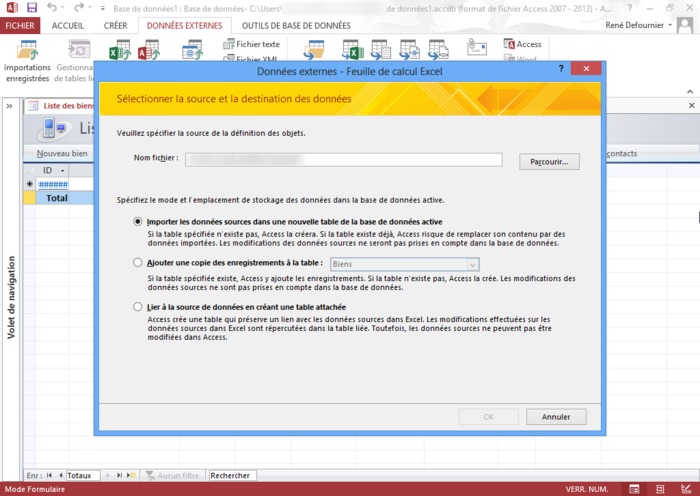This screenshot has width=700, height=496.
Task: Close the Liste des biens form tab
Action: click(x=692, y=106)
